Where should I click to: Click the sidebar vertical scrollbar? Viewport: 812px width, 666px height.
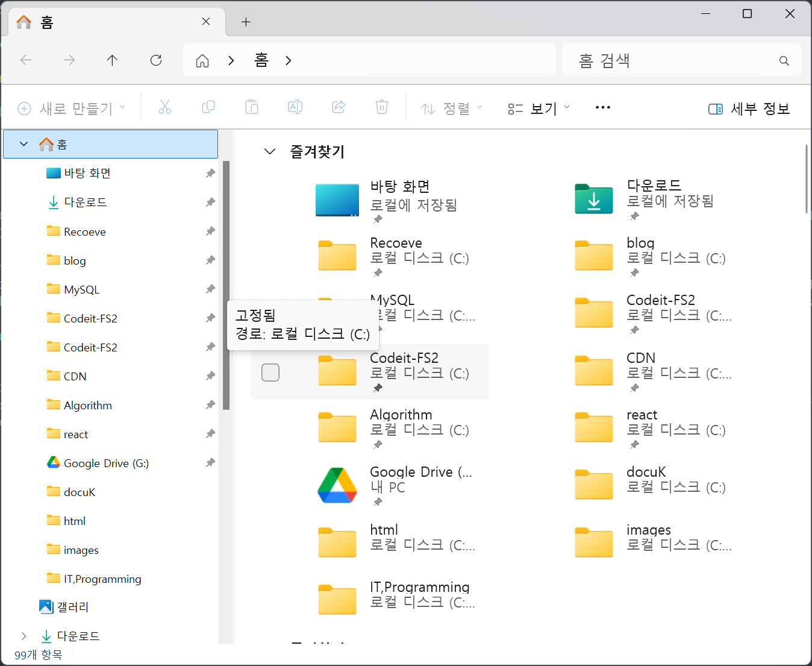tap(226, 285)
